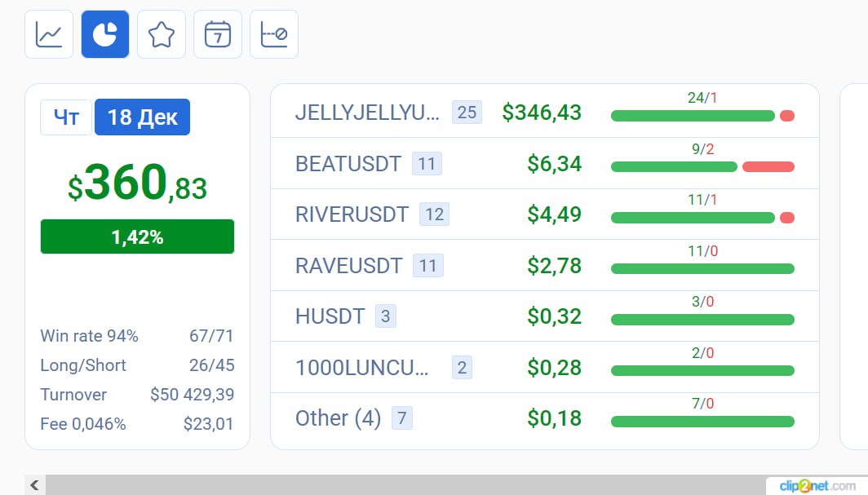Click the scrollbar left arrow
This screenshot has width=868, height=495.
tap(34, 485)
